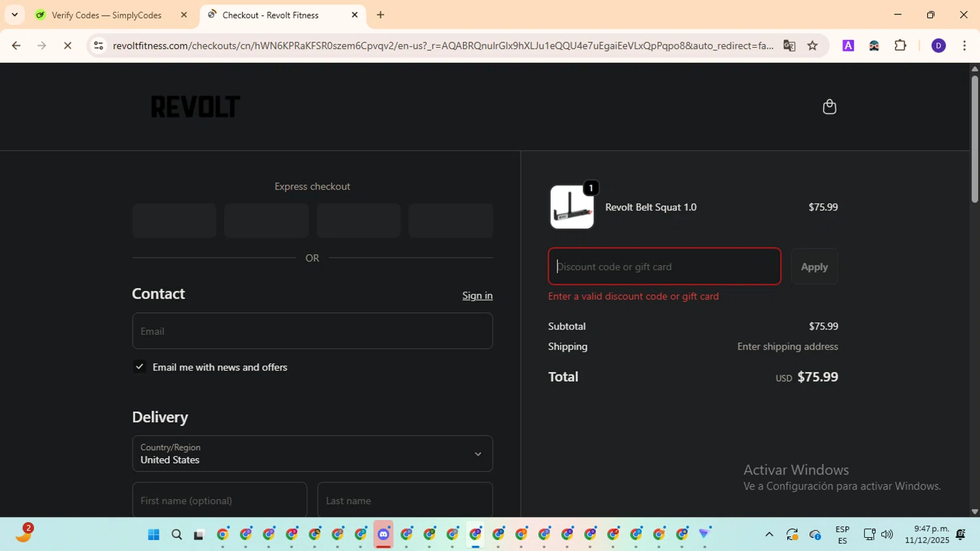980x551 pixels.
Task: Open the Chrome profile D avatar
Action: tap(938, 46)
